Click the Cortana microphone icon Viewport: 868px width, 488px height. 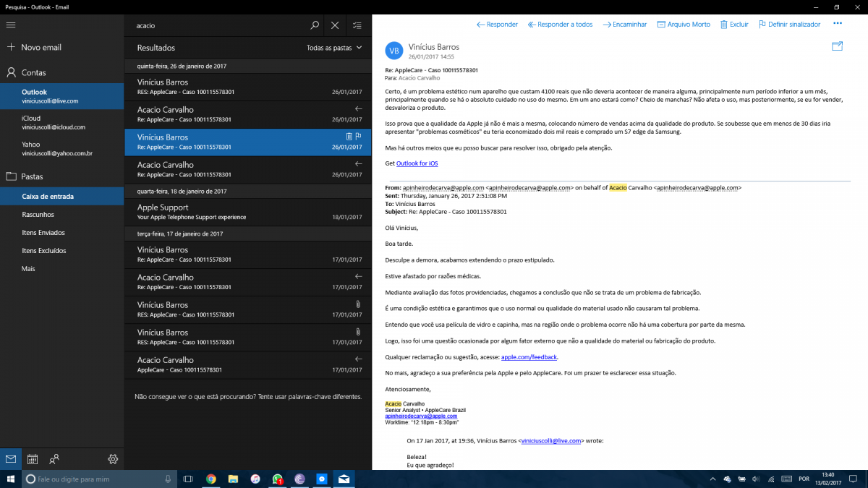pyautogui.click(x=168, y=479)
